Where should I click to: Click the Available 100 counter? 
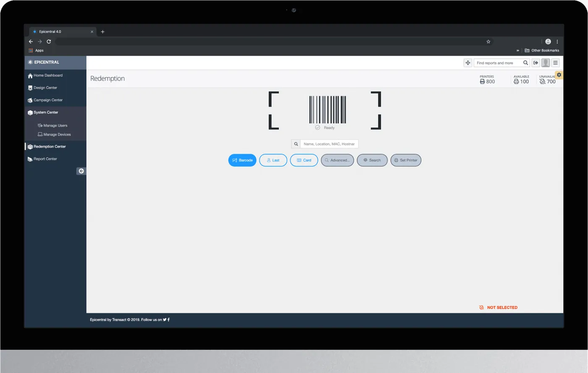point(521,80)
